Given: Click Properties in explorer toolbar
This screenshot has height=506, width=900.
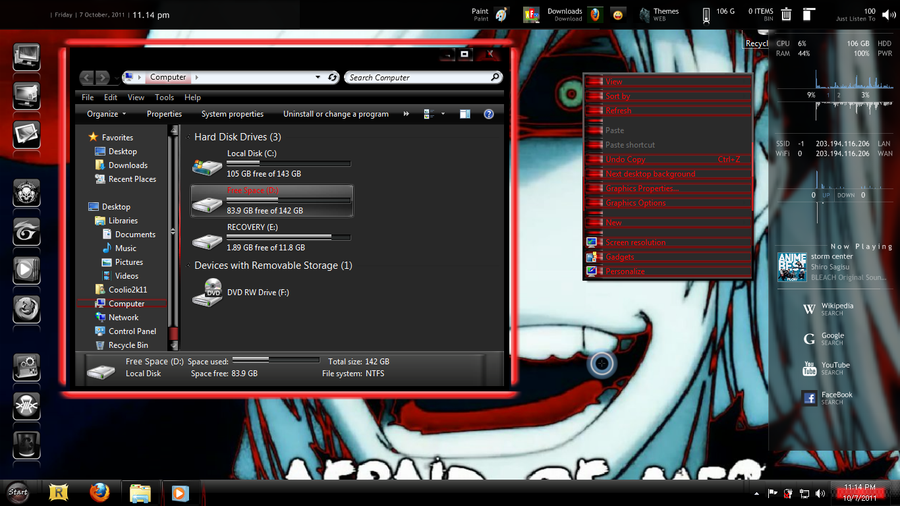Looking at the screenshot, I should pos(164,114).
